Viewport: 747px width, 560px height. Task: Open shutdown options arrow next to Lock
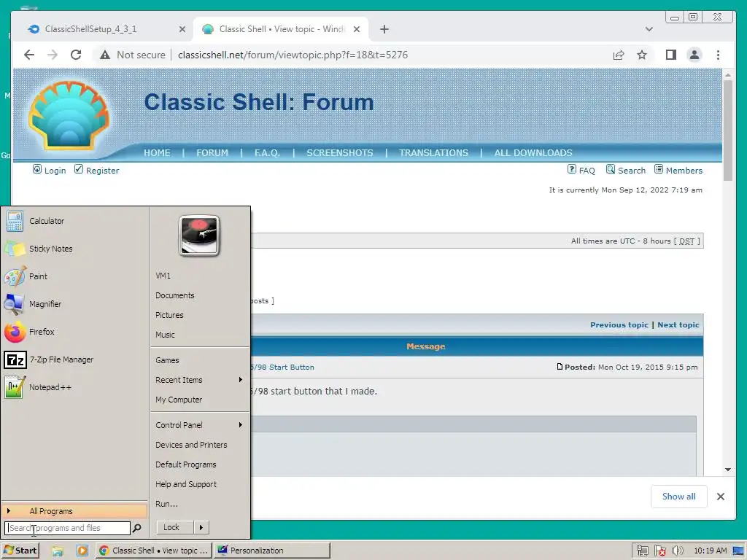coord(201,527)
